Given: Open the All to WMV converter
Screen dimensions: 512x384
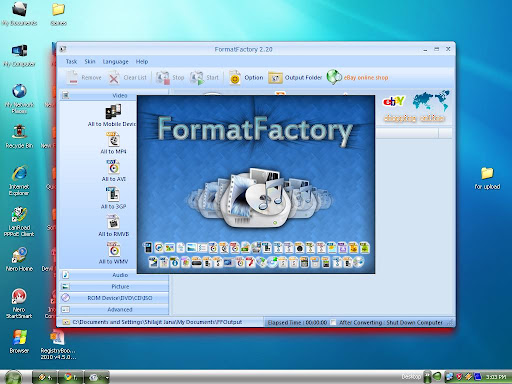Looking at the screenshot, I should pos(113,249).
